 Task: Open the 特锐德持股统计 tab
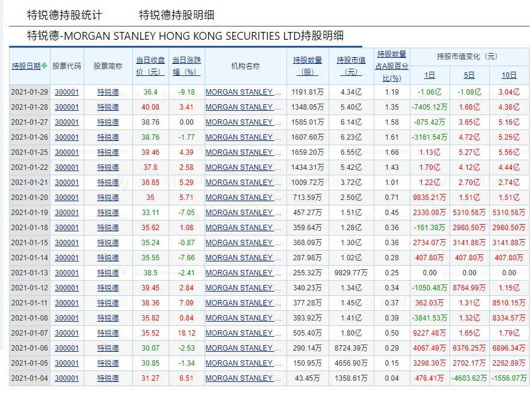(64, 15)
